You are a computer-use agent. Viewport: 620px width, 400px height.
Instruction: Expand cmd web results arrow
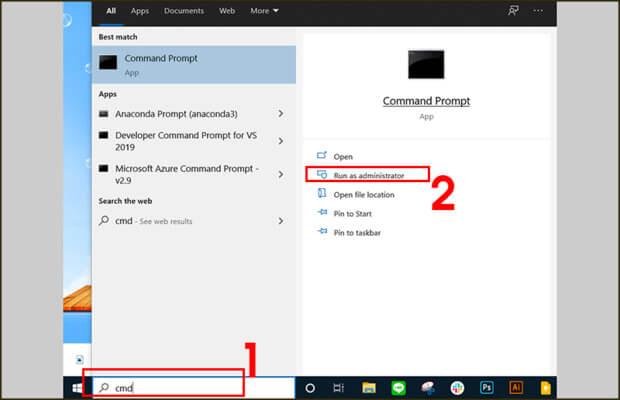tap(280, 221)
